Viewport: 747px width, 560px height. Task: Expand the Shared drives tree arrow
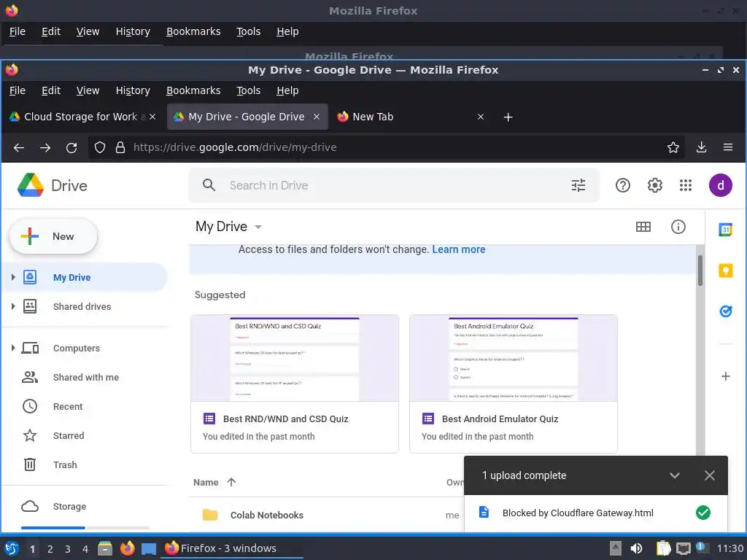[13, 306]
